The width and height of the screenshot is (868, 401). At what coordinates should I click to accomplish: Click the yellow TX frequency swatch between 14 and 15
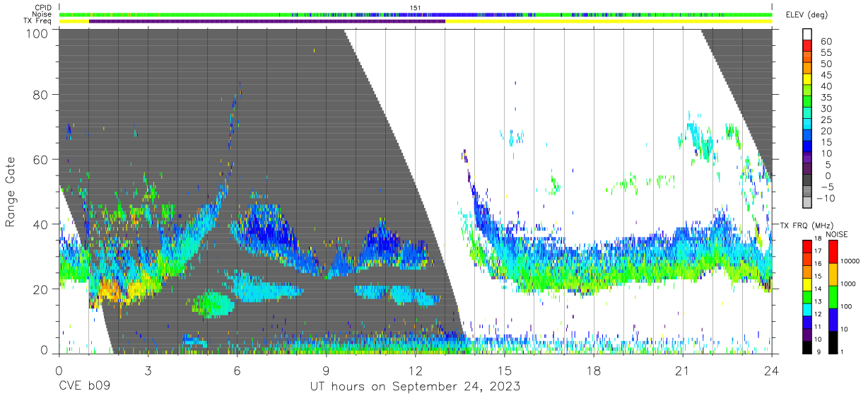[x=807, y=284]
